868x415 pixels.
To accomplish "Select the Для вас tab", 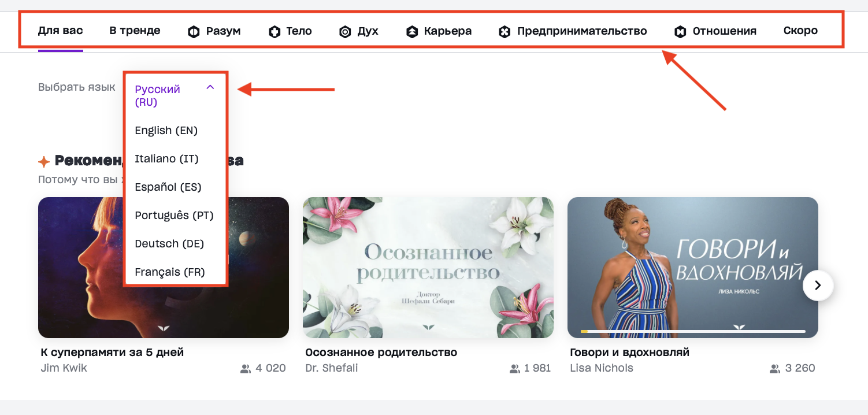I will (x=60, y=31).
